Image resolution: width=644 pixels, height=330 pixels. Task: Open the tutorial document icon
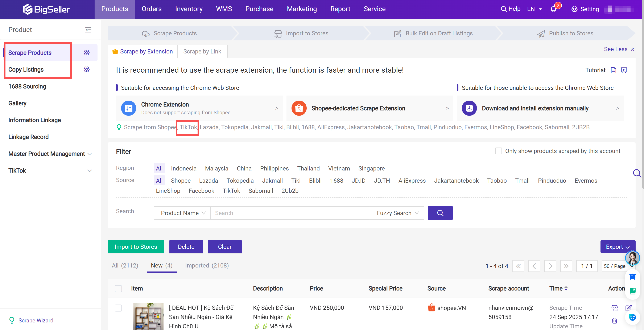coord(613,70)
